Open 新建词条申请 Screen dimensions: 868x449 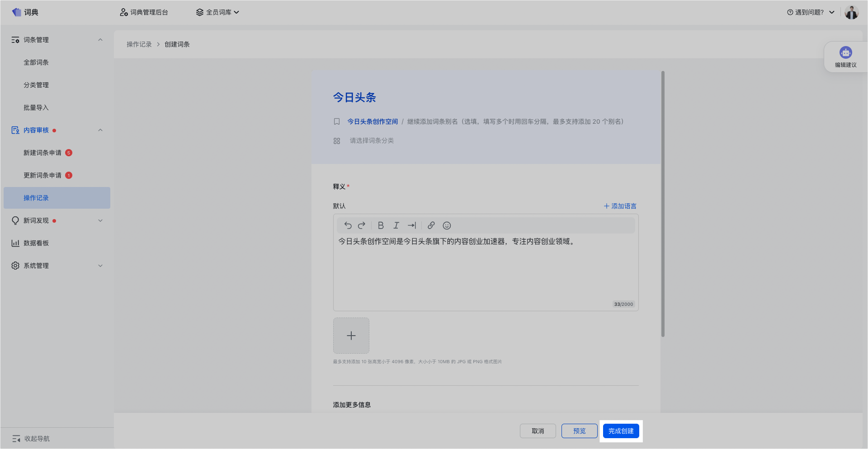[x=42, y=153]
